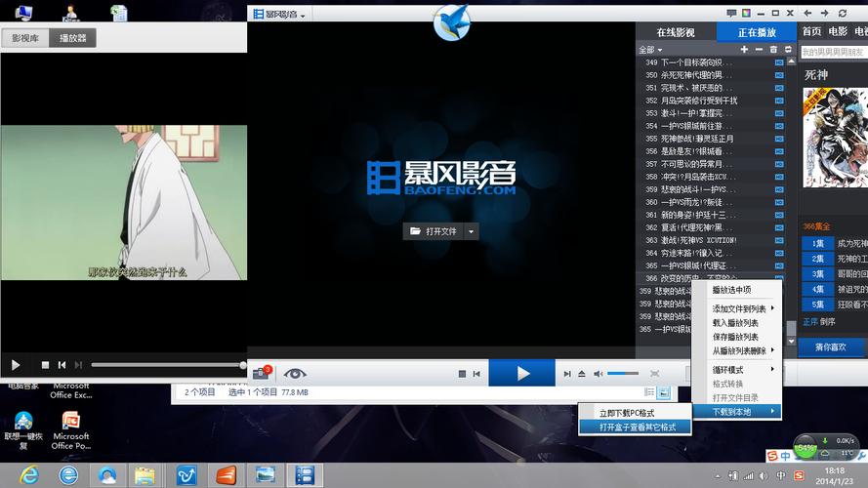Click the 1集 episode button
Viewport: 868px width, 488px height.
tap(817, 243)
